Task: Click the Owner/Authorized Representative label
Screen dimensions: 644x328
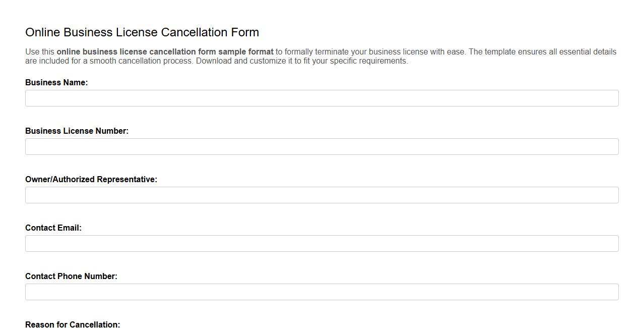Action: [91, 179]
